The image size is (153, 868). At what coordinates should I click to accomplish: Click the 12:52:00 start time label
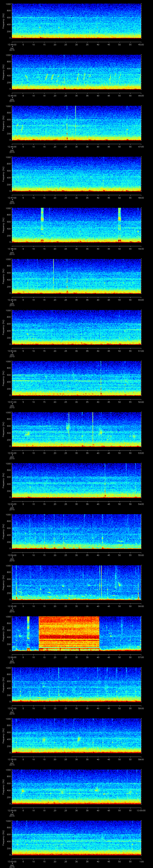[x=12, y=453]
